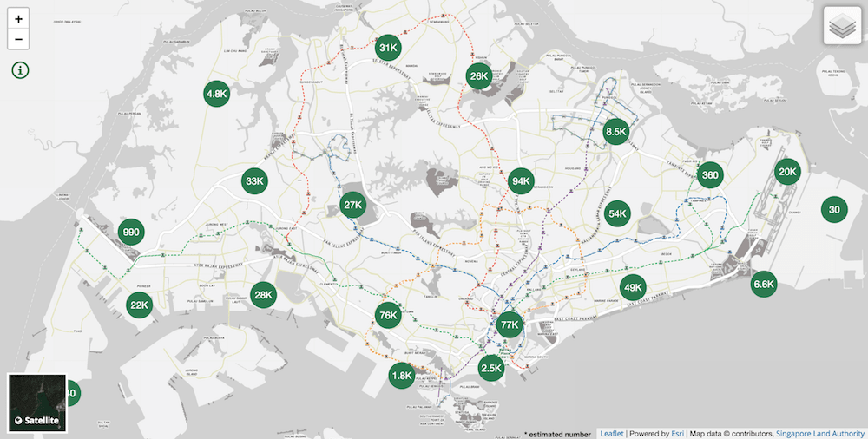Click the 31K cluster marker
The width and height of the screenshot is (868, 439).
387,47
